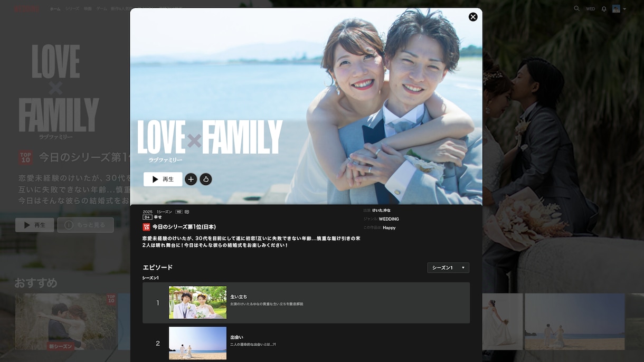Open the シーズン1 season selector dropdown

click(x=448, y=268)
